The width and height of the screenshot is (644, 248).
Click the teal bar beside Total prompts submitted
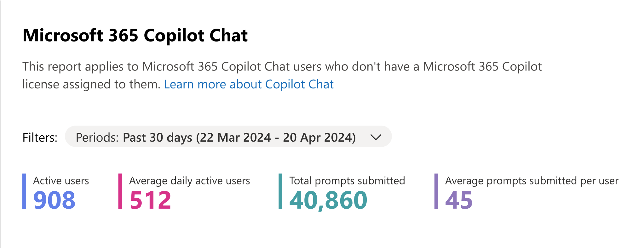point(280,191)
